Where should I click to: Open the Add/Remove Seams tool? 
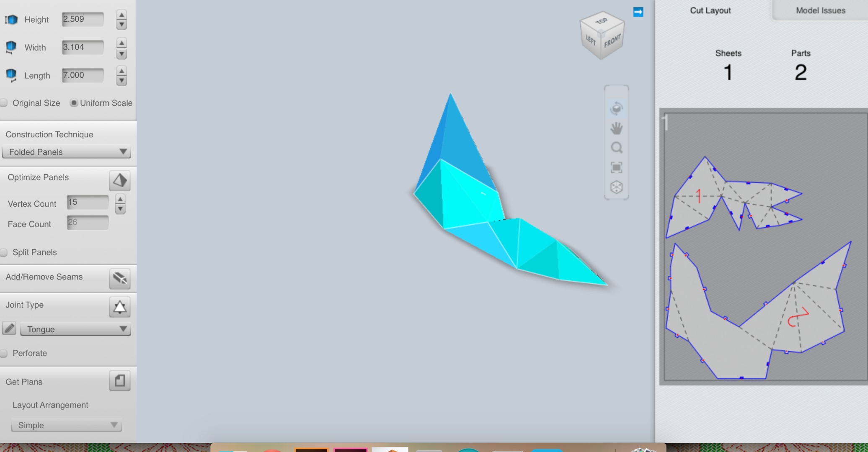120,279
